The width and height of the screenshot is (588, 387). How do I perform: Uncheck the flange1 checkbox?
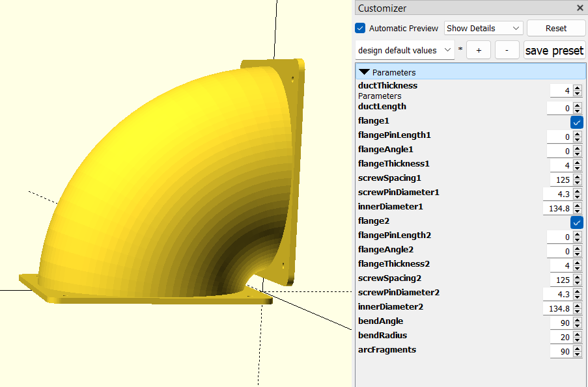coord(577,122)
